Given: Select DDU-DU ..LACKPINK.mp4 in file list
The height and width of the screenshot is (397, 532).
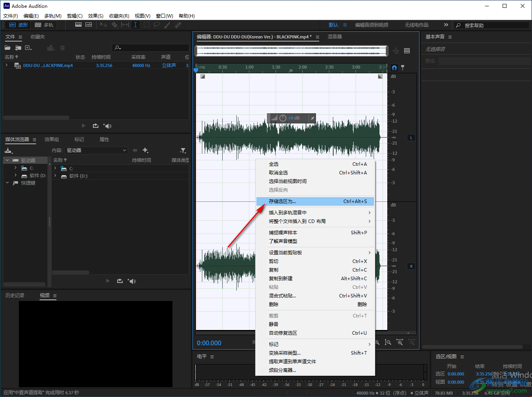Looking at the screenshot, I should click(x=48, y=65).
